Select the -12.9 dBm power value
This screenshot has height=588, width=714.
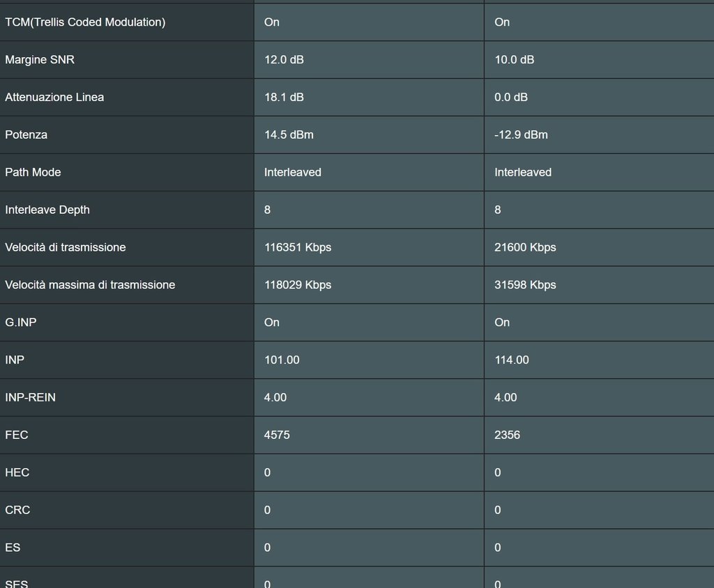click(x=521, y=134)
